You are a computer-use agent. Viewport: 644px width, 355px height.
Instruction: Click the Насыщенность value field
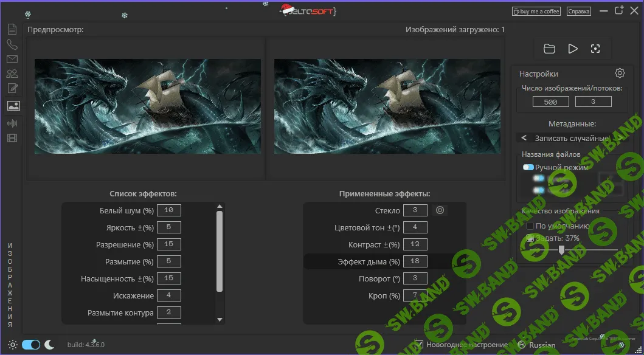[169, 278]
